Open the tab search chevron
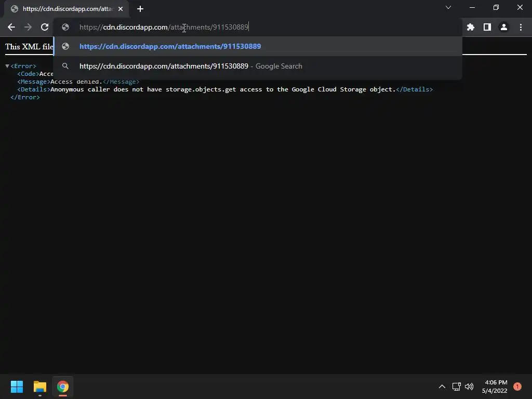 [x=448, y=7]
